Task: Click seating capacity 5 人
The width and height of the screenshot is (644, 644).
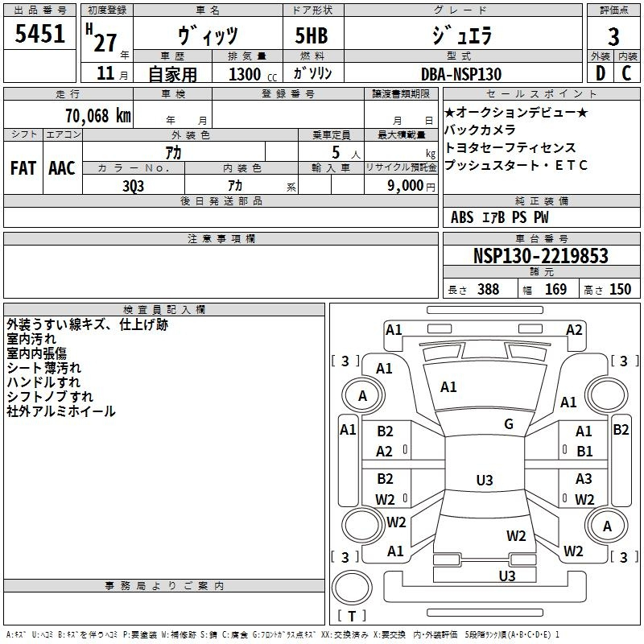Action: click(x=346, y=153)
